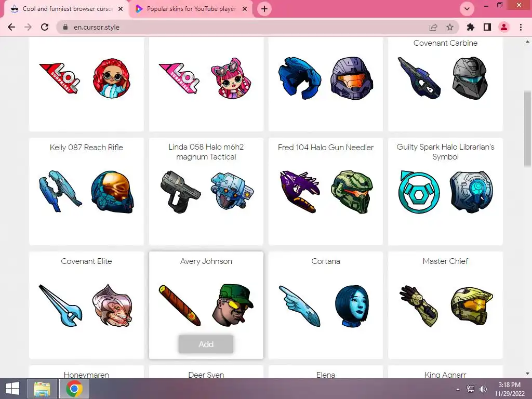Open the Chrome profile avatar

click(x=504, y=27)
